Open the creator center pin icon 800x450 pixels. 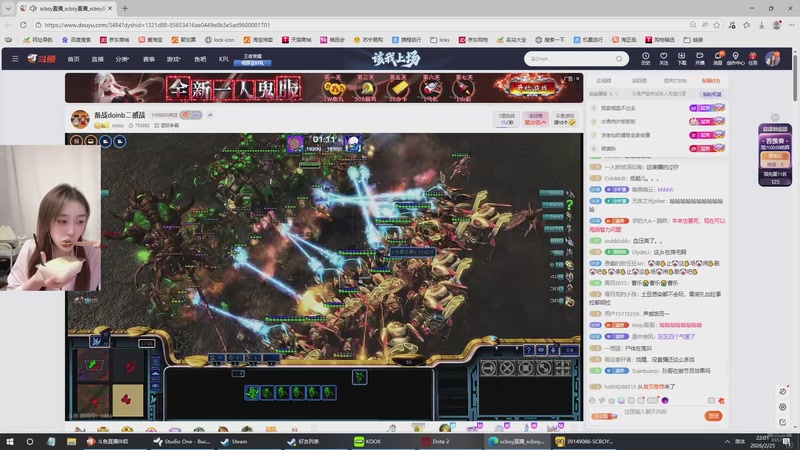pos(735,58)
